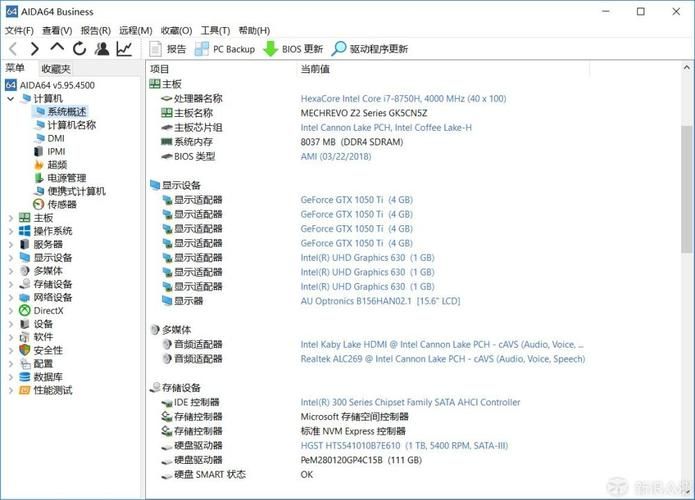Select 设备 in the tree
Screen dimensions: 695x500
coord(43,324)
